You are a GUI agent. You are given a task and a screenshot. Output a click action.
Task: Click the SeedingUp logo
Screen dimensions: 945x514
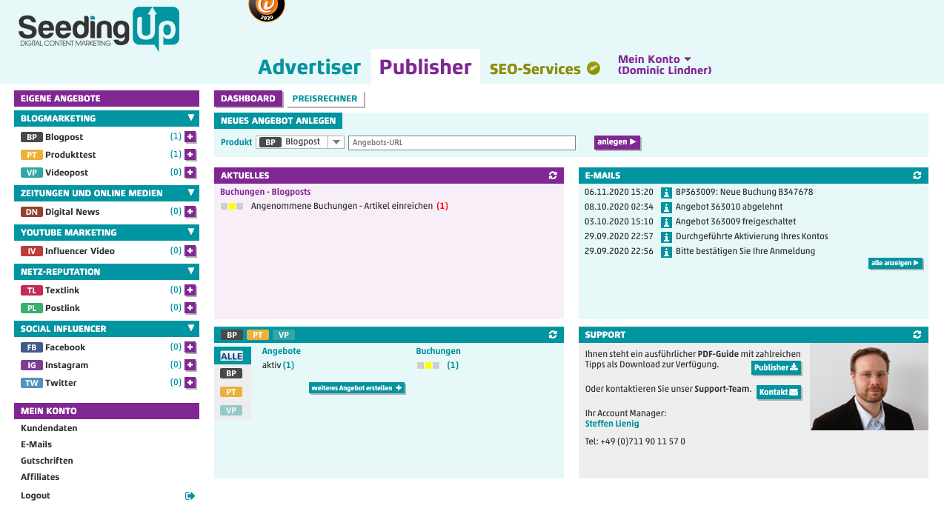click(99, 28)
